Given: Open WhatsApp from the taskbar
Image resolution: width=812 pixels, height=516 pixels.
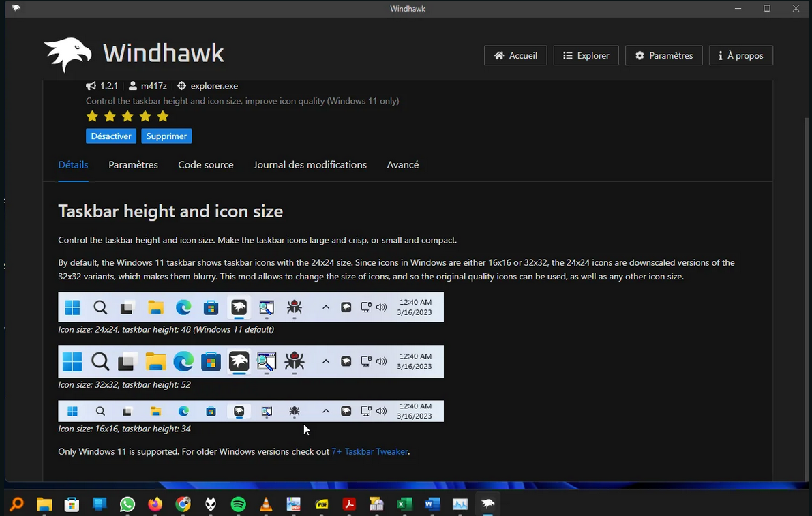Looking at the screenshot, I should click(127, 504).
